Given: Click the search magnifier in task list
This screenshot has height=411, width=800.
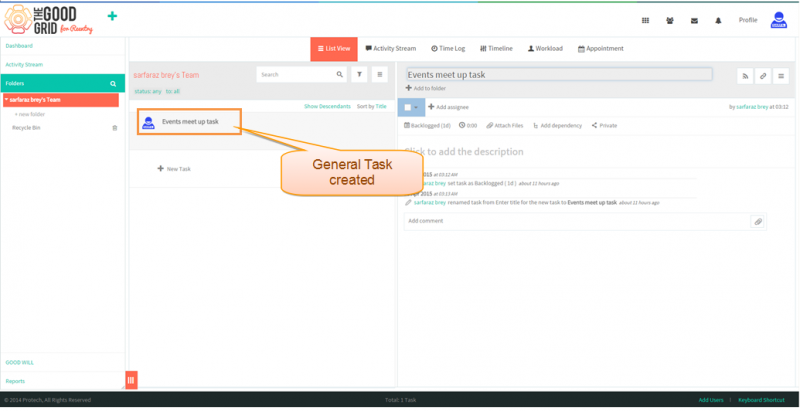Looking at the screenshot, I should (340, 74).
